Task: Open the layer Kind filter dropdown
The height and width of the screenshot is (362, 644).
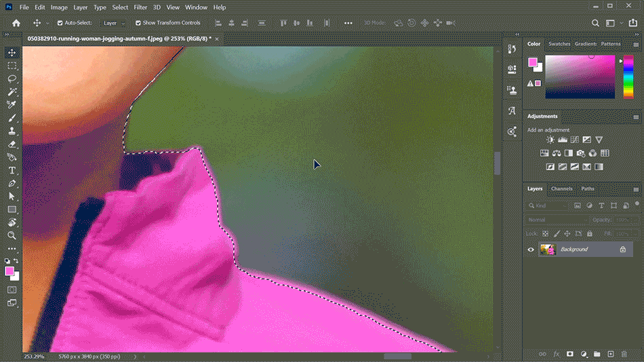Action: coord(548,205)
